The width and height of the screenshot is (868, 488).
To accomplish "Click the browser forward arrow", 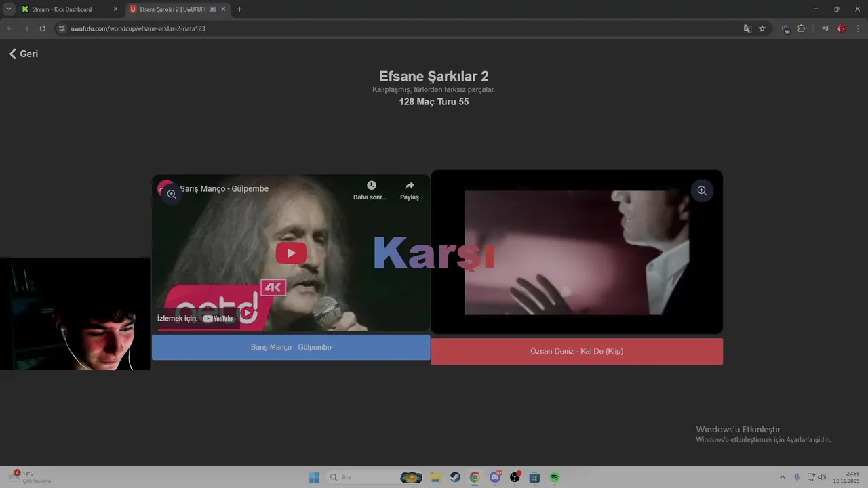I will point(26,28).
